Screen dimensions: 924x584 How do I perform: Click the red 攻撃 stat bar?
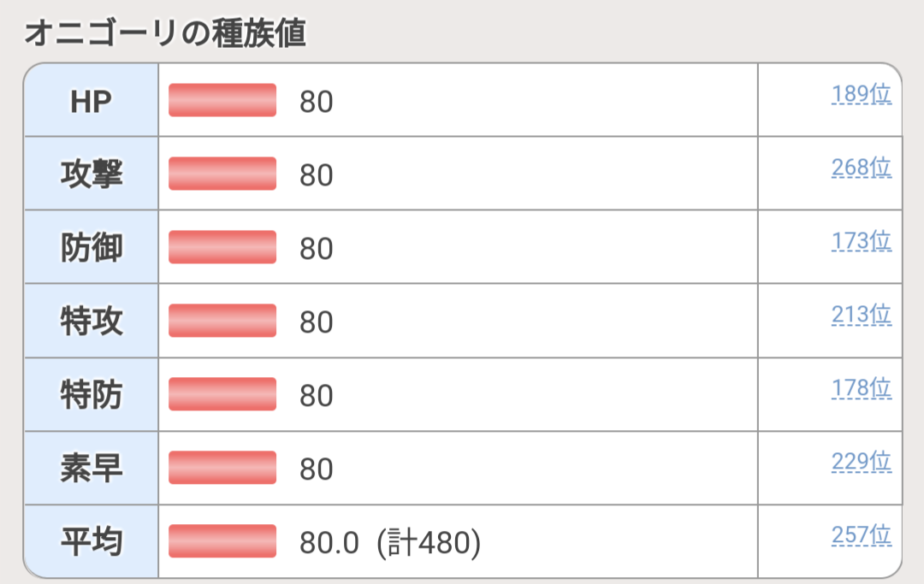tap(222, 174)
